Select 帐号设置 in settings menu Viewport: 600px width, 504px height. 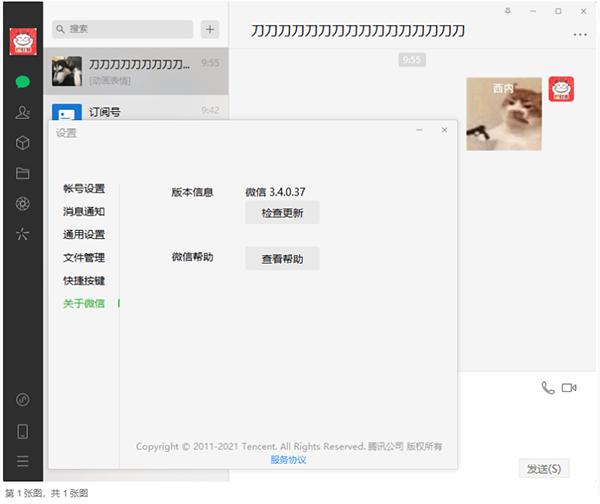pos(84,188)
